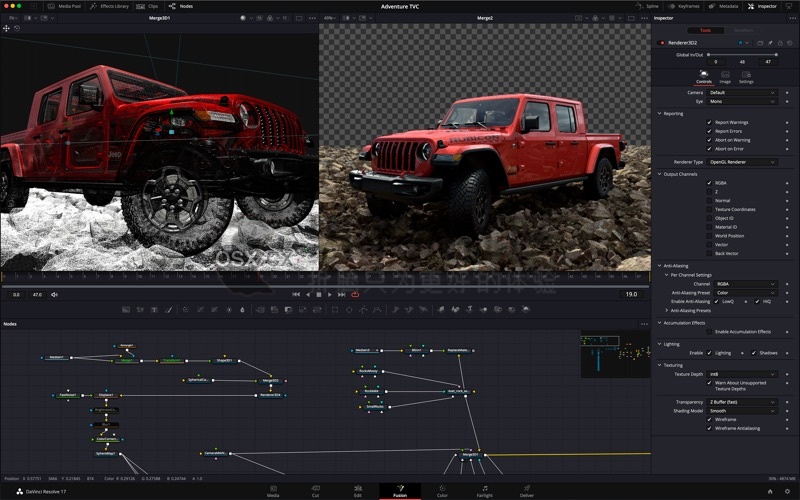The width and height of the screenshot is (800, 500).
Task: Disable the RGBA output channel
Action: pyautogui.click(x=709, y=183)
